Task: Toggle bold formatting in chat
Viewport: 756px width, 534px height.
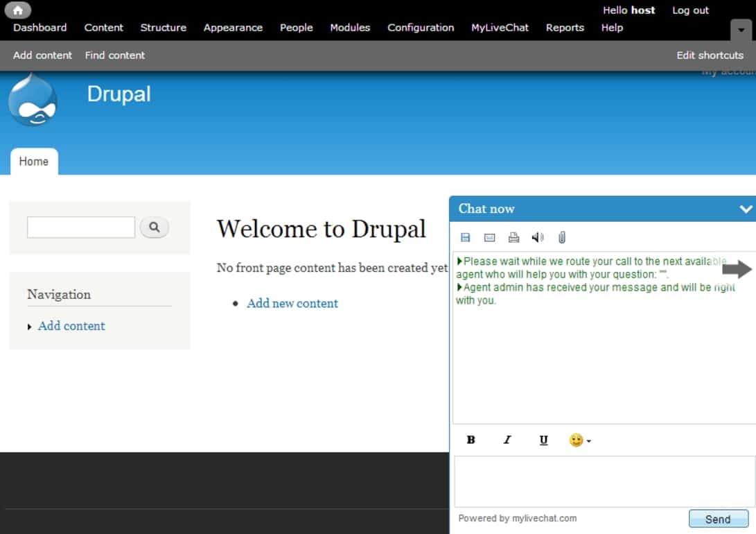Action: [x=471, y=440]
